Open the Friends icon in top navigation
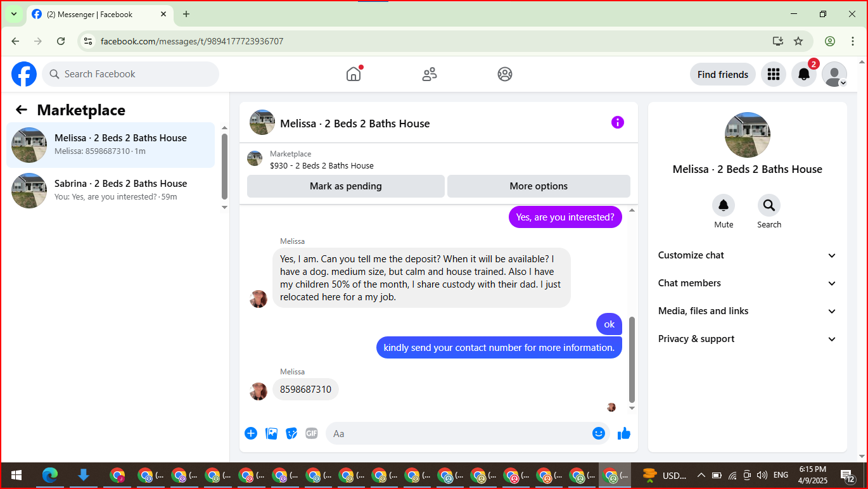The image size is (868, 489). [430, 74]
